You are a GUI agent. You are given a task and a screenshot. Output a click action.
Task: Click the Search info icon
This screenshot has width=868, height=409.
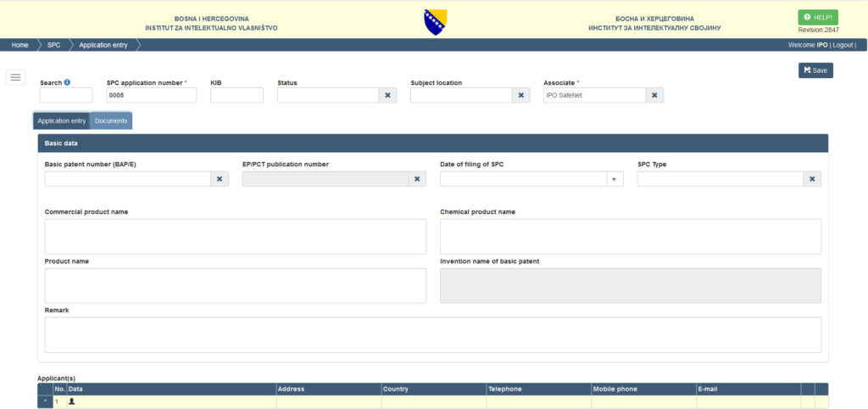point(68,82)
